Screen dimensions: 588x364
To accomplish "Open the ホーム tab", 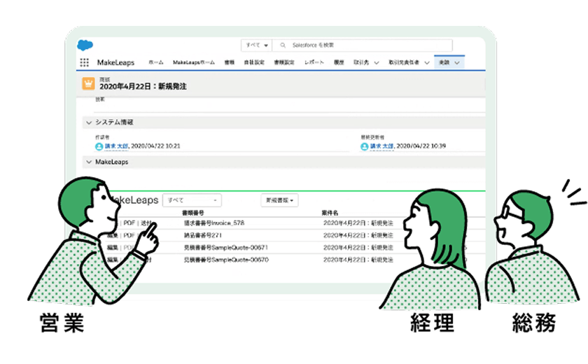I will 156,62.
